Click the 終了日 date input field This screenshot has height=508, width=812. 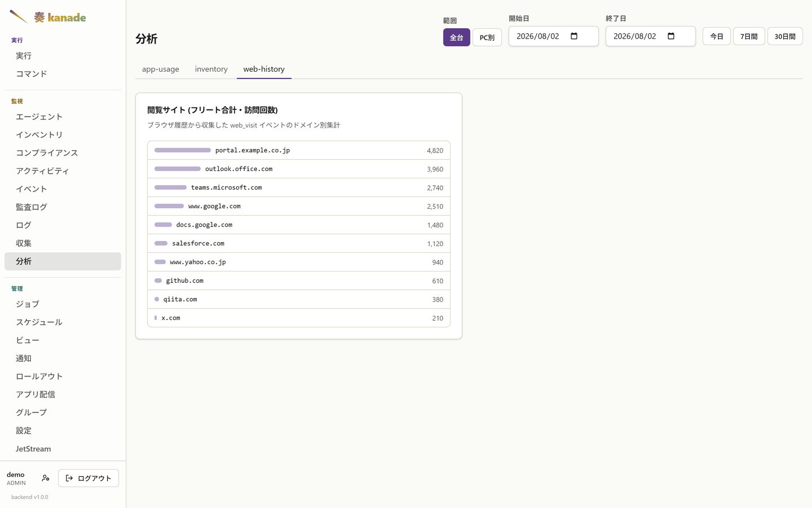651,36
